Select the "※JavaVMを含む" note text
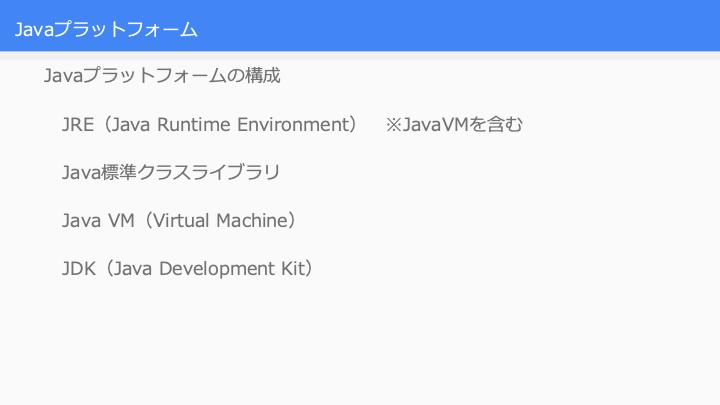 tap(454, 124)
